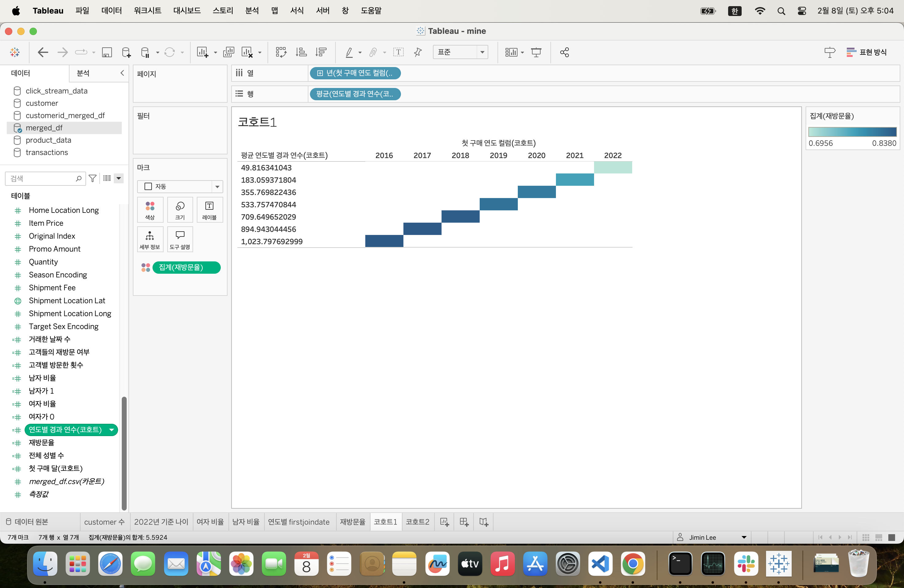Open dropdown arrow on 연도별 경과 연수 field

point(112,430)
